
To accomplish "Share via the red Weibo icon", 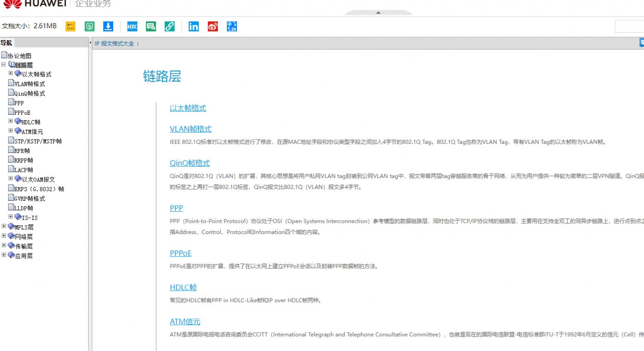I will 213,26.
